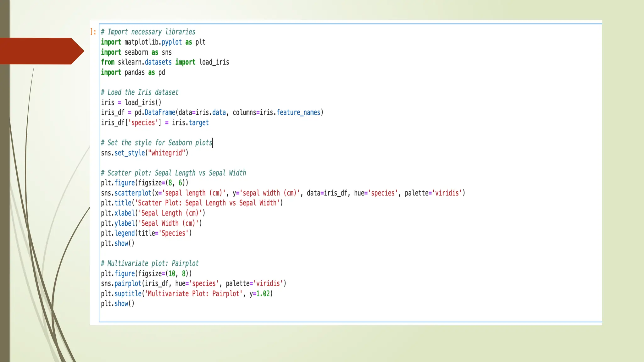
Task: Click the plt.legend title='Species' line
Action: point(146,233)
